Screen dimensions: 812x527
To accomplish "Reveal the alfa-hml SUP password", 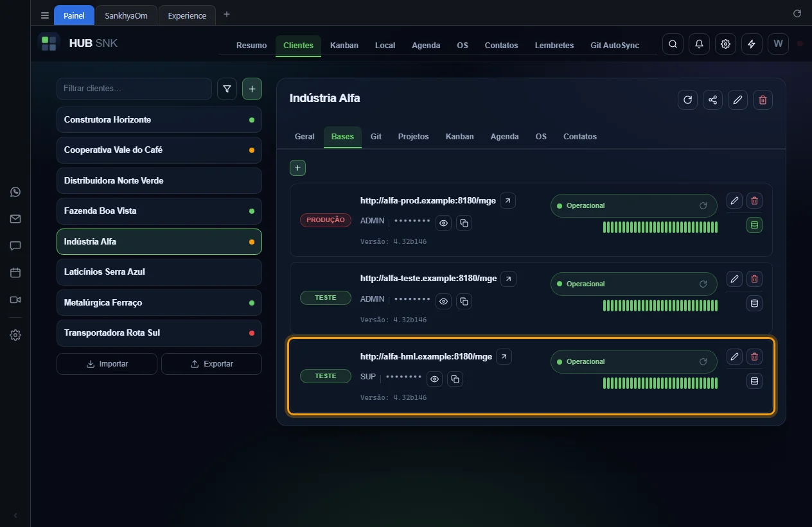I will pos(435,379).
